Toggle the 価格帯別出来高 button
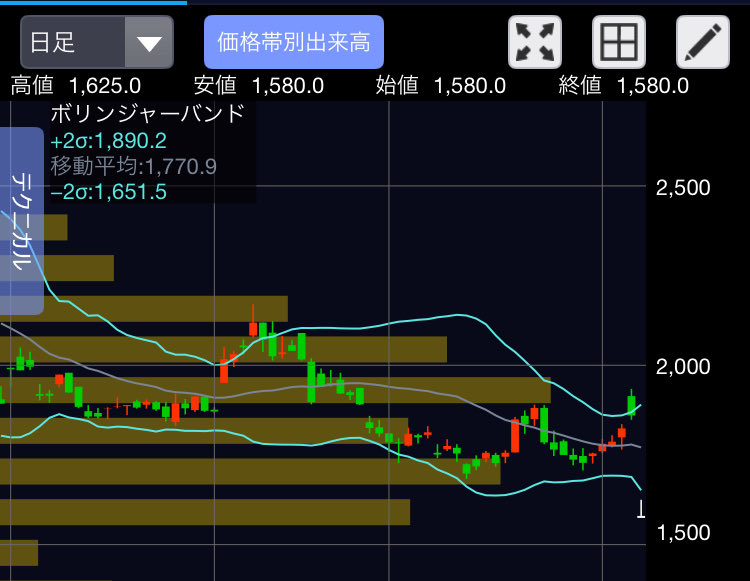Viewport: 750px width, 581px height. [x=294, y=42]
